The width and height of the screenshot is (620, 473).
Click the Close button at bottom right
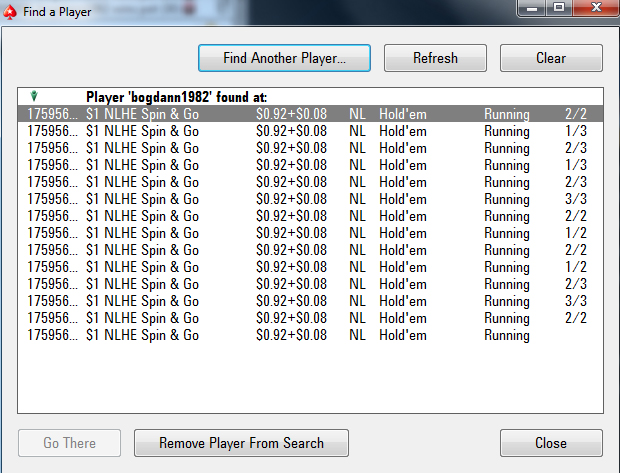[551, 443]
